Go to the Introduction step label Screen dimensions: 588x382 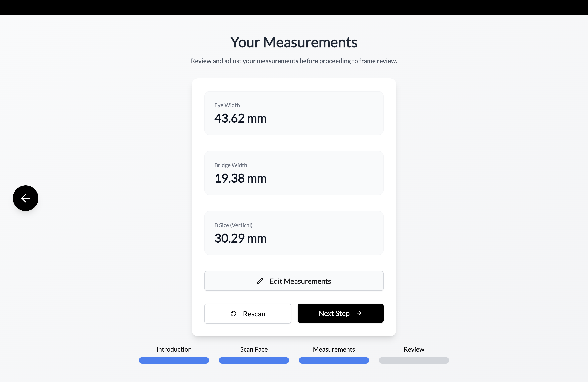pyautogui.click(x=174, y=349)
